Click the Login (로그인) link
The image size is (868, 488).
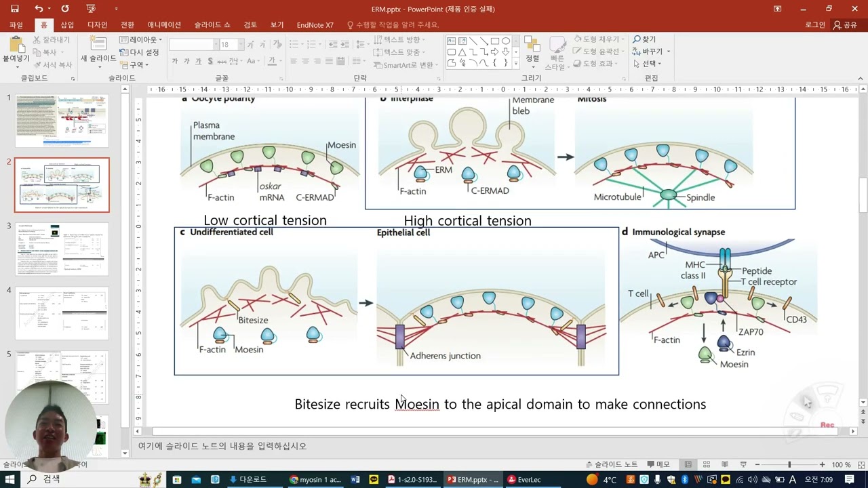point(814,25)
